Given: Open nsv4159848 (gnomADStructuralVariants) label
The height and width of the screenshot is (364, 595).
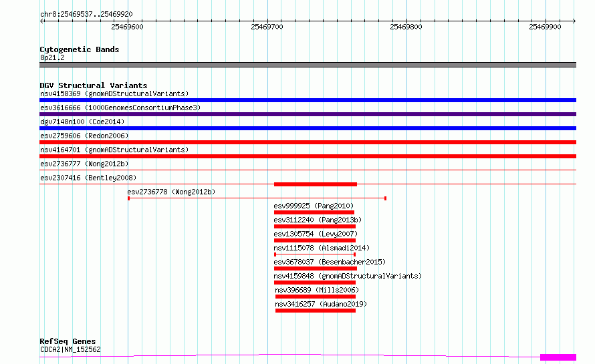Looking at the screenshot, I should pos(348,276).
